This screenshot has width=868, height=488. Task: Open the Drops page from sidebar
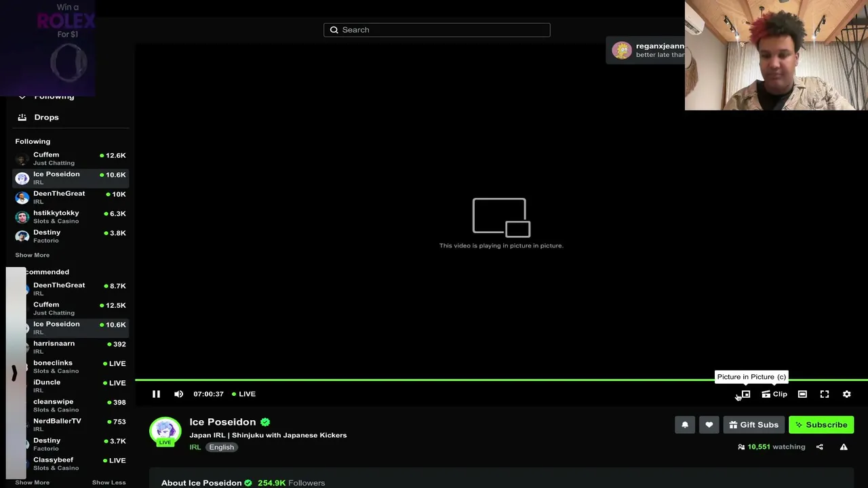tap(46, 117)
